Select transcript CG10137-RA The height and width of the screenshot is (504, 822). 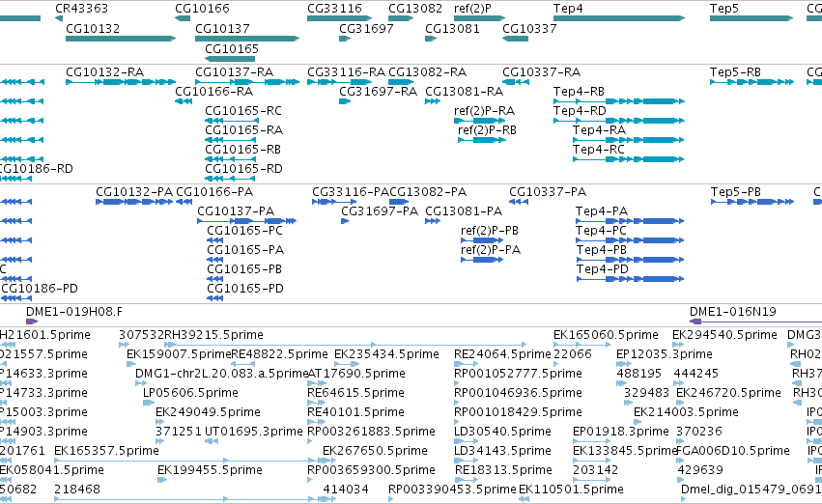point(235,71)
